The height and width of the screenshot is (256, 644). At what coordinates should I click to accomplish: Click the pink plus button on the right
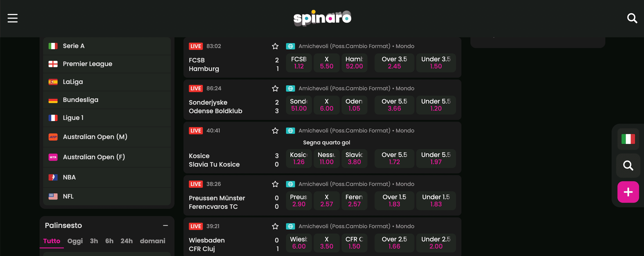[x=628, y=192]
